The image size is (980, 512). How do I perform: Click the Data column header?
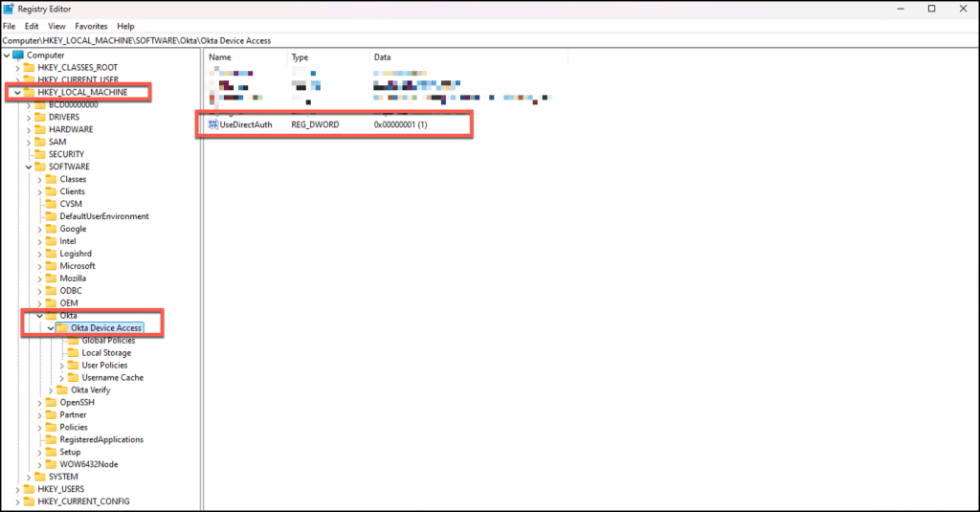(x=383, y=57)
